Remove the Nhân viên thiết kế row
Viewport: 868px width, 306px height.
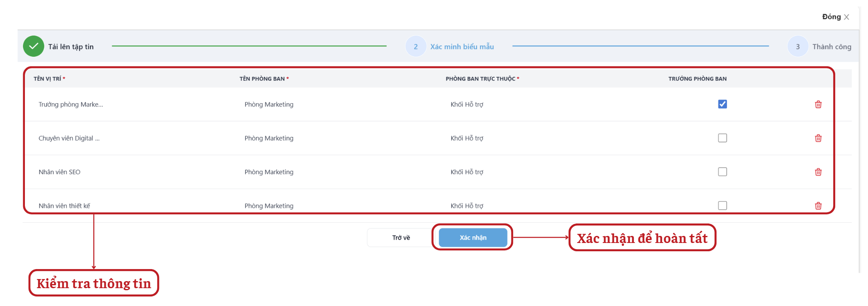[x=818, y=206]
